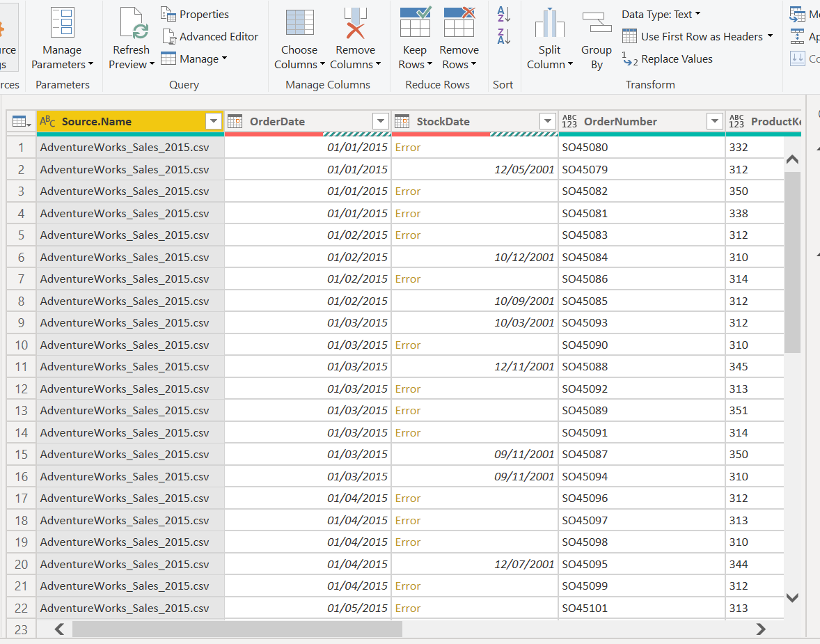Open OrderNumber column filter dropdown
The height and width of the screenshot is (644, 820).
point(714,121)
